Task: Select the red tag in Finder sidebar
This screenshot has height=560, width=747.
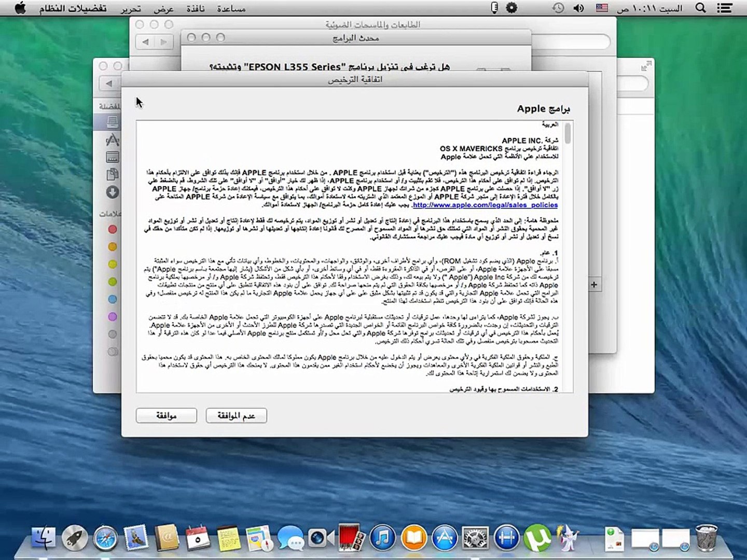Action: click(x=113, y=229)
